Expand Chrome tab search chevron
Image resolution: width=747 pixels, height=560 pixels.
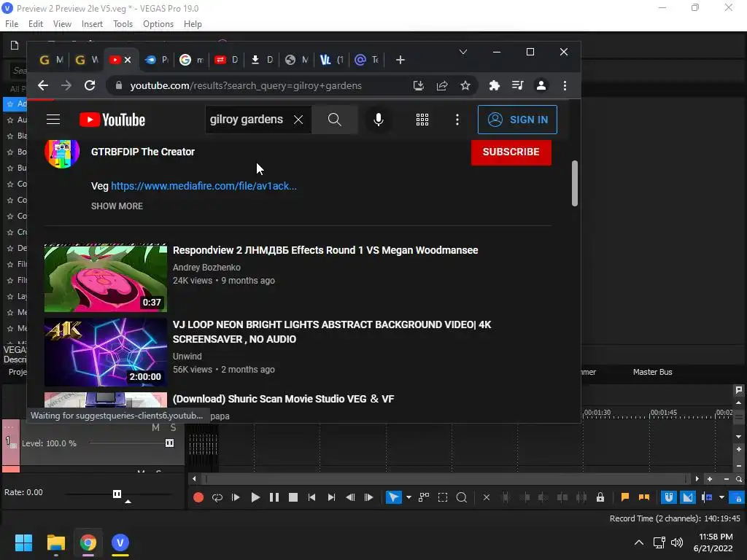tap(463, 52)
